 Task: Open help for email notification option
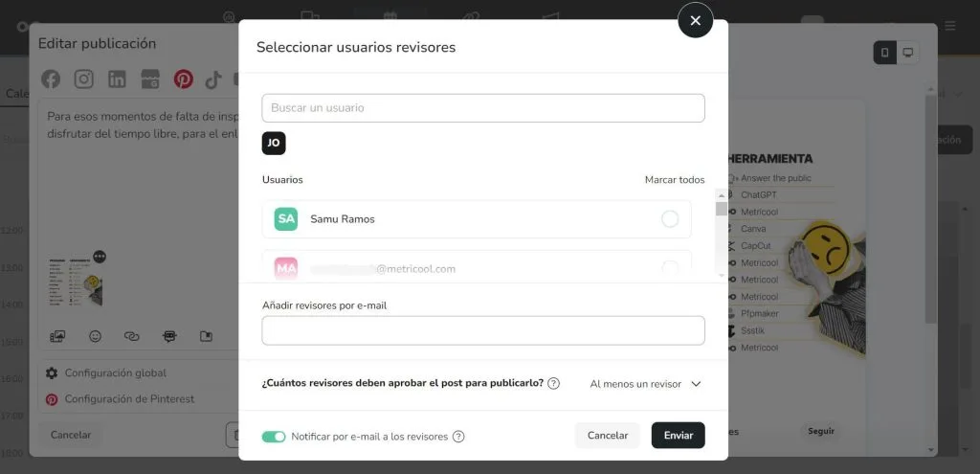(x=458, y=437)
